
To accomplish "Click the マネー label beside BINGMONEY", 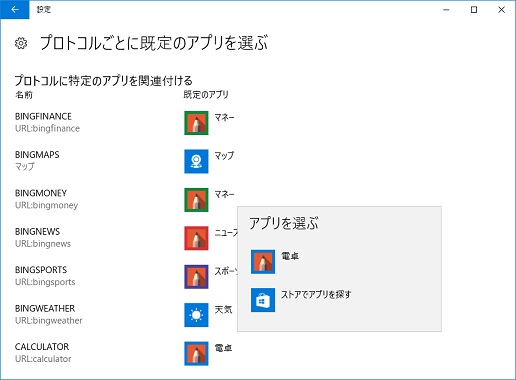I will pyautogui.click(x=224, y=194).
